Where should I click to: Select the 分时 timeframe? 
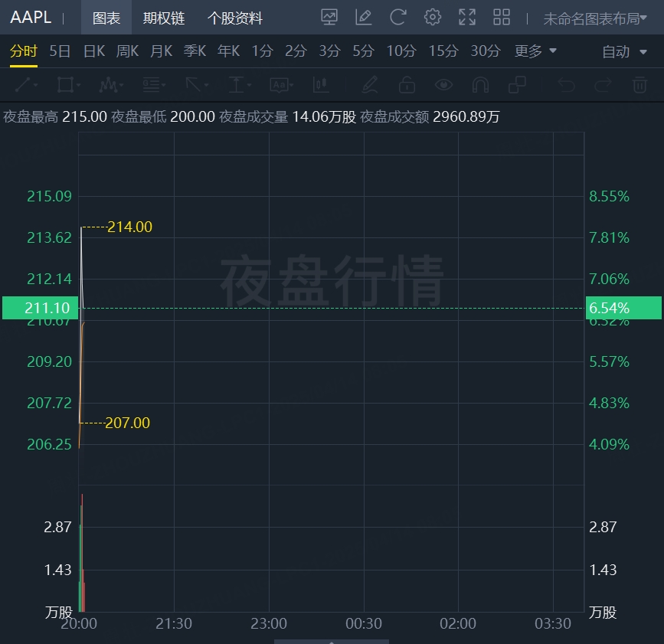24,51
